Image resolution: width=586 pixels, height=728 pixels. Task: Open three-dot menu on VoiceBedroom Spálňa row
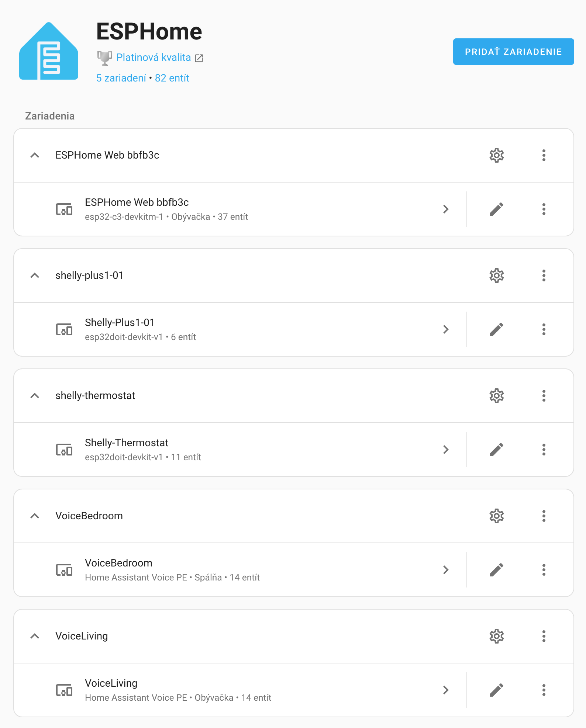click(544, 570)
